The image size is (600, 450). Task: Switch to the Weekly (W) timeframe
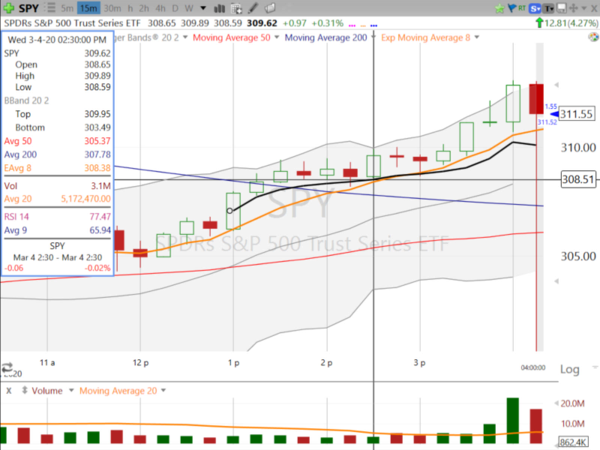[x=189, y=8]
